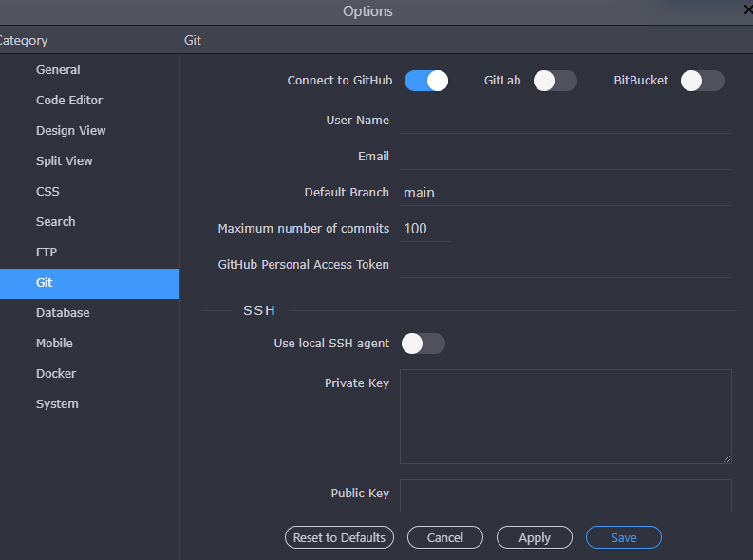The image size is (753, 560).
Task: Open the General category
Action: point(58,70)
